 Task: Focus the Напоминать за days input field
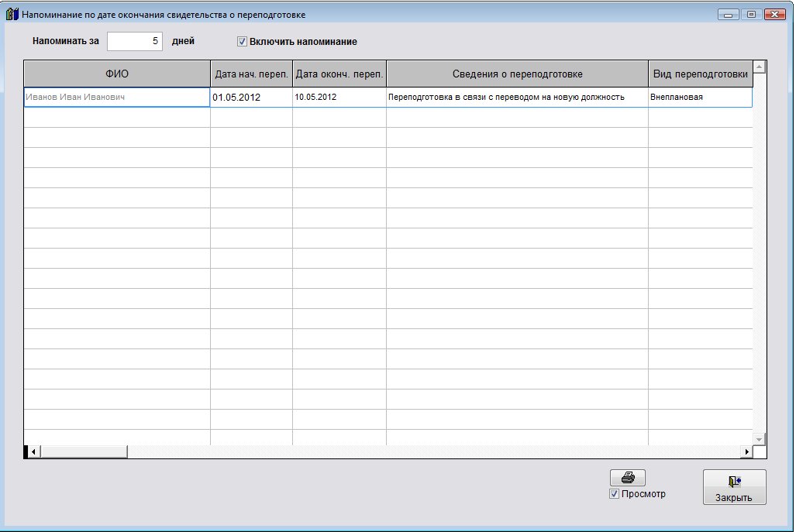135,41
